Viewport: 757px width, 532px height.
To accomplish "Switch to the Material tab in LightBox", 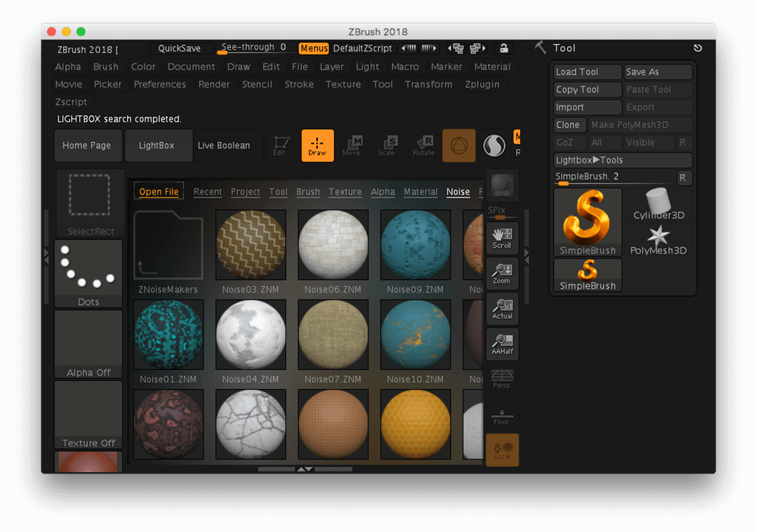I will point(420,191).
